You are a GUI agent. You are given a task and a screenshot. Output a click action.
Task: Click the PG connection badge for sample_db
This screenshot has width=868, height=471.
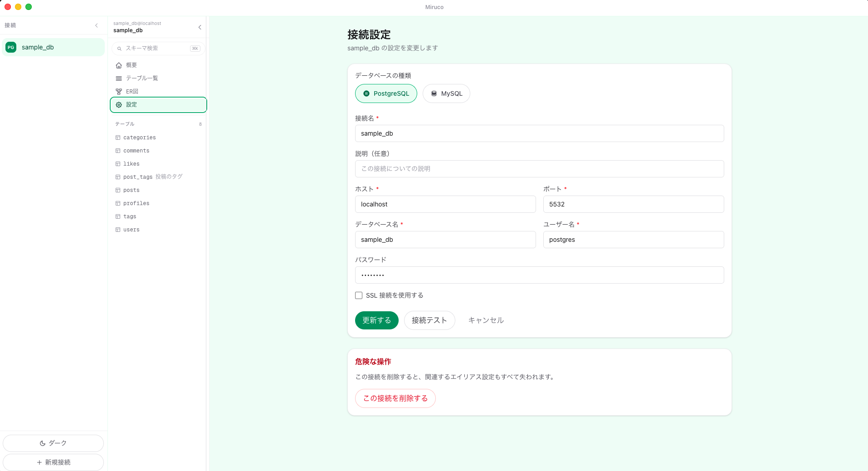[x=11, y=47]
